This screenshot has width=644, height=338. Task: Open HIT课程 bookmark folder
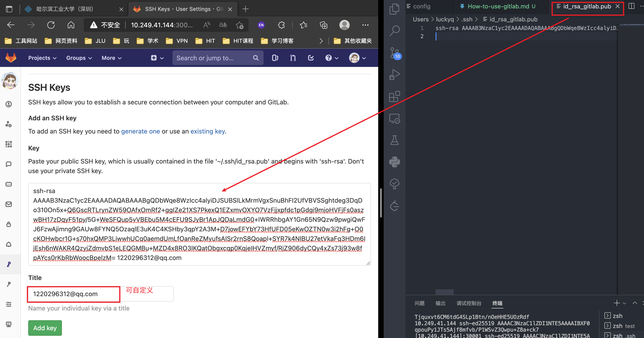click(238, 41)
